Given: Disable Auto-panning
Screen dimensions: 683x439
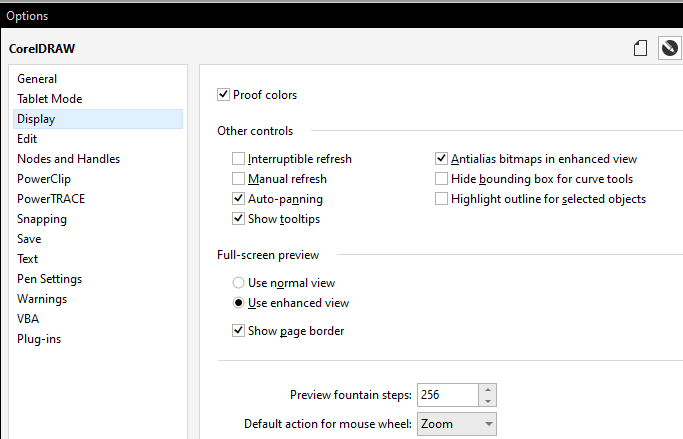Looking at the screenshot, I should [x=238, y=199].
